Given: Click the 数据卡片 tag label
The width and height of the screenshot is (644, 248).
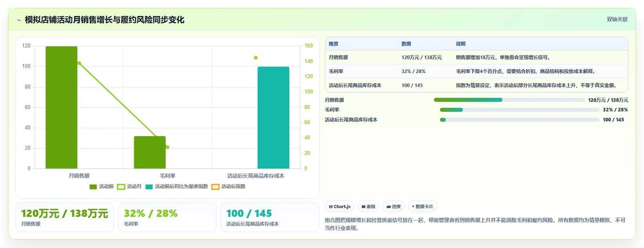Looking at the screenshot, I should [x=424, y=206].
